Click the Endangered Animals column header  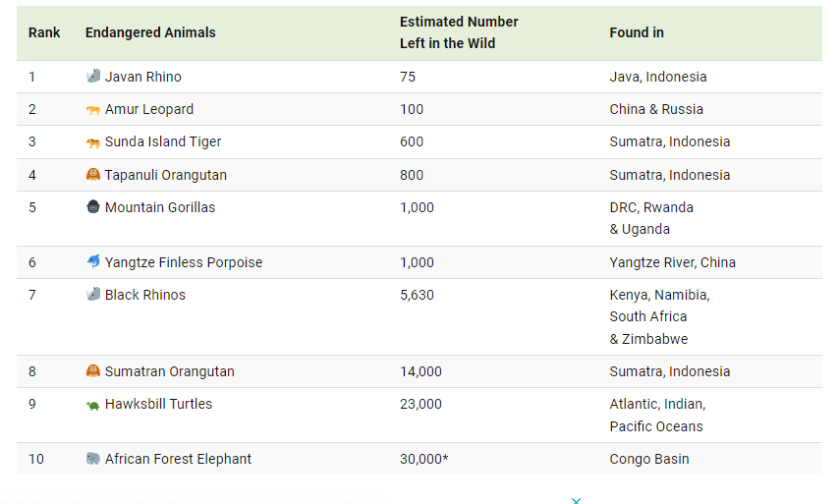[x=150, y=32]
